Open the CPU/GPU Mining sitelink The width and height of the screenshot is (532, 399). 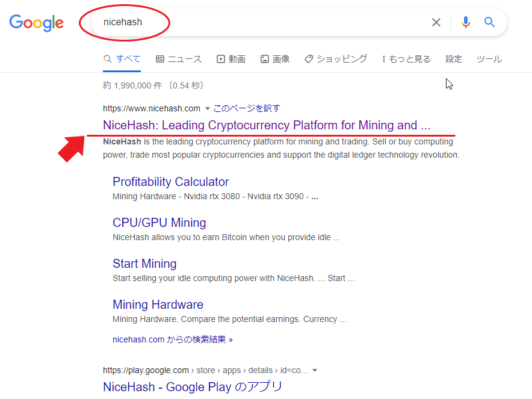click(159, 222)
